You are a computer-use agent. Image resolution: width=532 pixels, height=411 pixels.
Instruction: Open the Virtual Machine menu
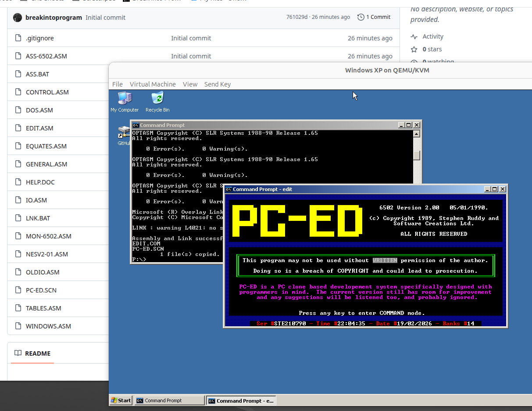153,84
